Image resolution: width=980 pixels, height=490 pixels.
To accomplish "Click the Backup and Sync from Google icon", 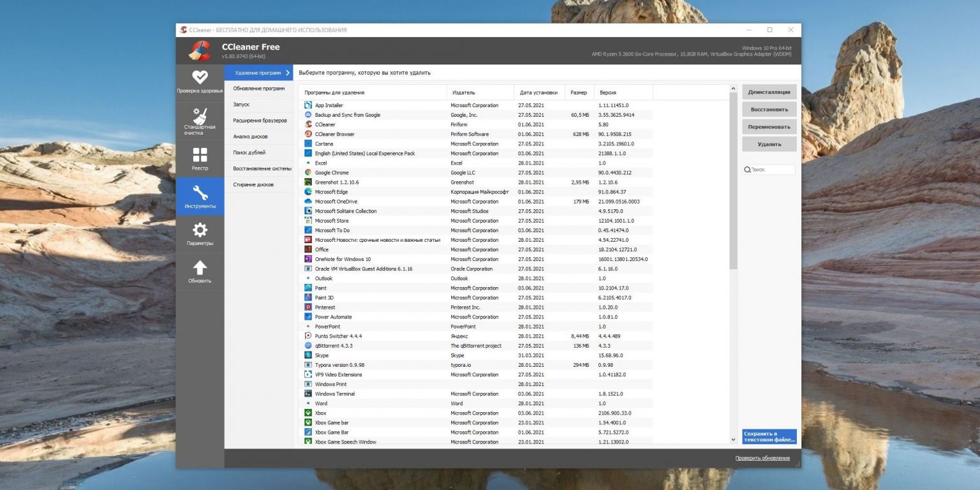I will tap(308, 115).
